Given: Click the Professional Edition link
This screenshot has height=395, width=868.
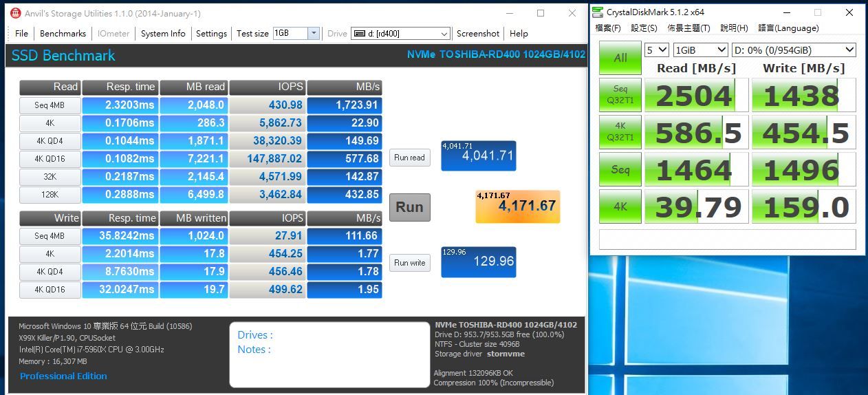Looking at the screenshot, I should coord(63,376).
